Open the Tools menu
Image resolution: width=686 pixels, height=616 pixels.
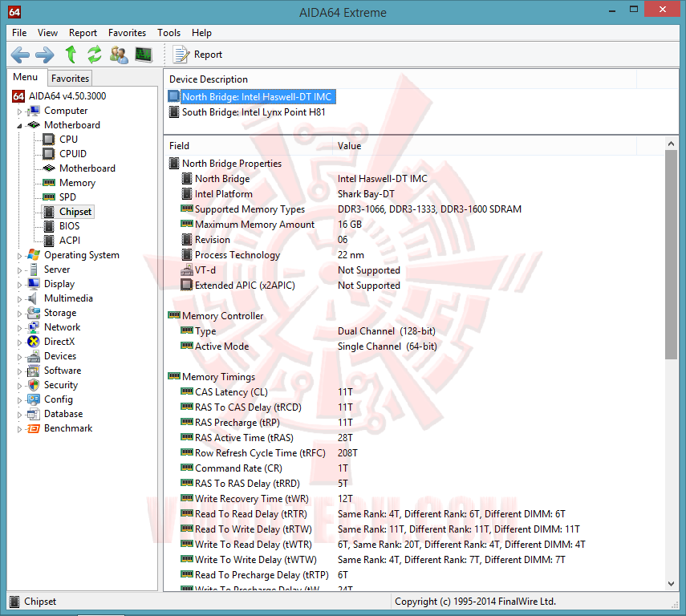(168, 33)
